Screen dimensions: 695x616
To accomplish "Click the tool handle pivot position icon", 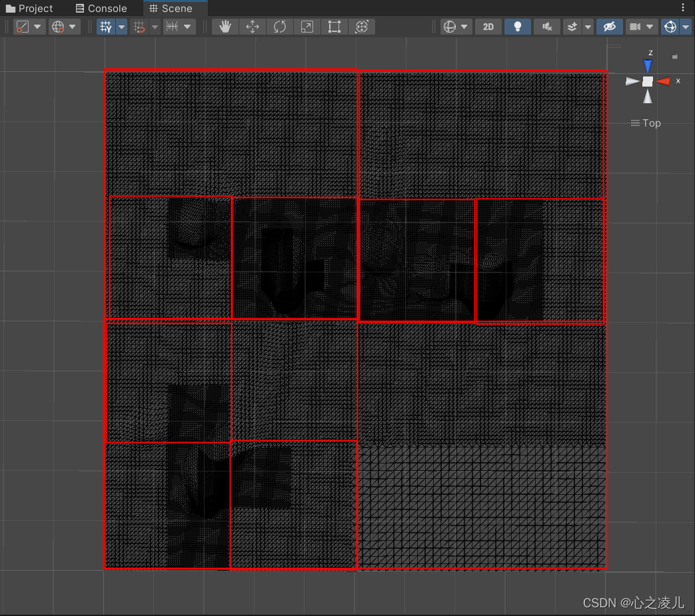I will (23, 27).
